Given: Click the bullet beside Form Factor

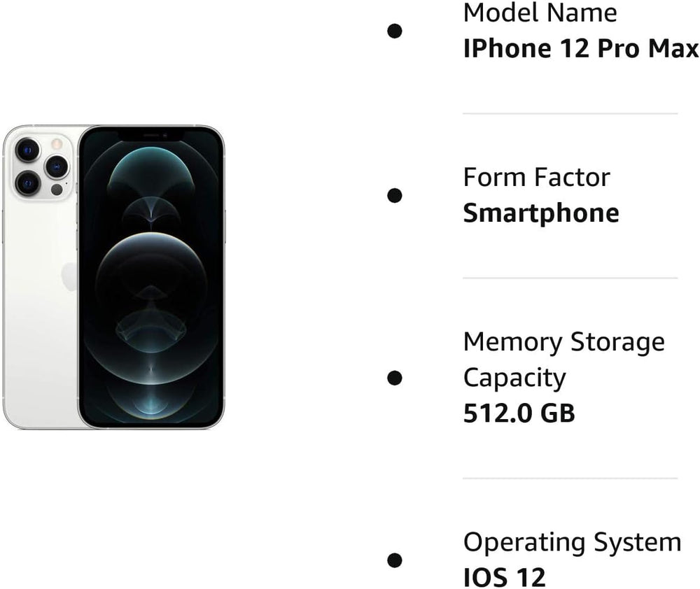Looking at the screenshot, I should [395, 195].
